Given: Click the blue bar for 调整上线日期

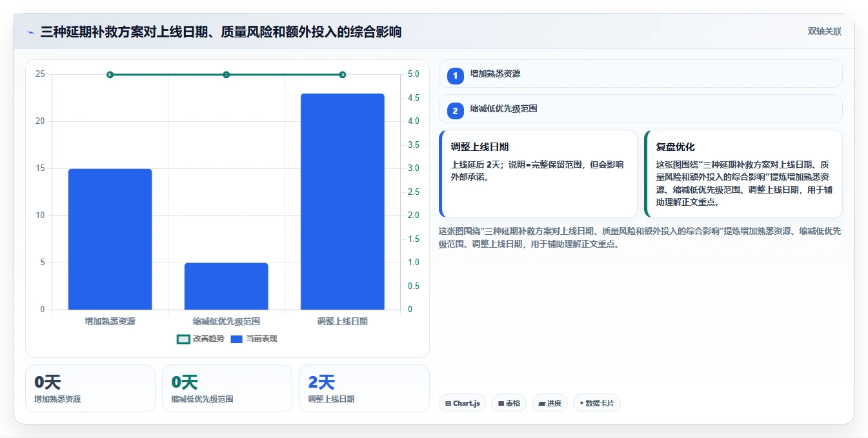Looking at the screenshot, I should pyautogui.click(x=343, y=202).
